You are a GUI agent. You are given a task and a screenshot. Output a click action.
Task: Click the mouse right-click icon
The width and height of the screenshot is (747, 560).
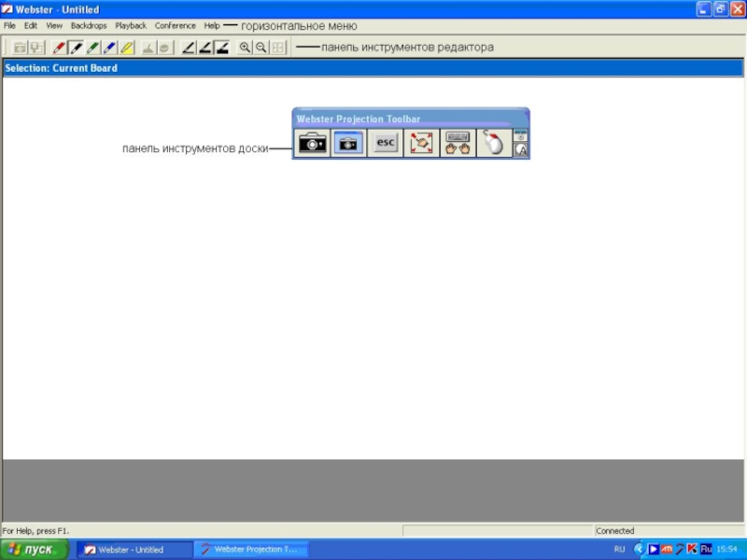(493, 143)
